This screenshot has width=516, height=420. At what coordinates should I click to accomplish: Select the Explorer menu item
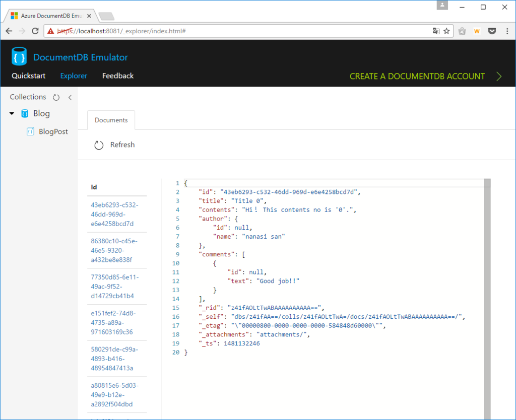coord(73,76)
